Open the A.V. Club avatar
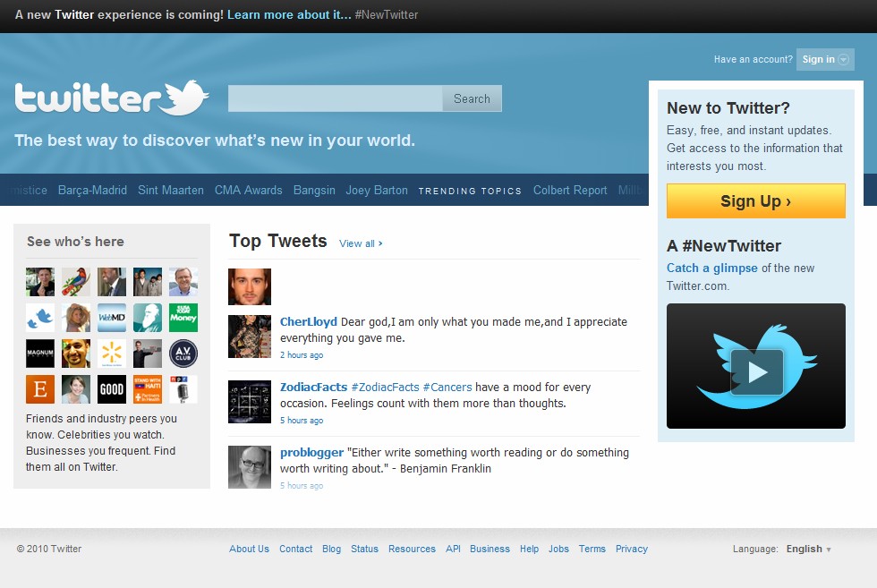The height and width of the screenshot is (588, 877). tap(183, 353)
